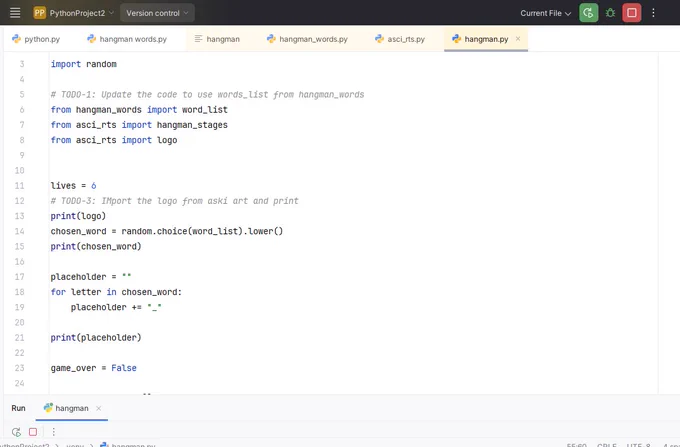
Task: Click the "game_over = False" line
Action: [x=94, y=368]
